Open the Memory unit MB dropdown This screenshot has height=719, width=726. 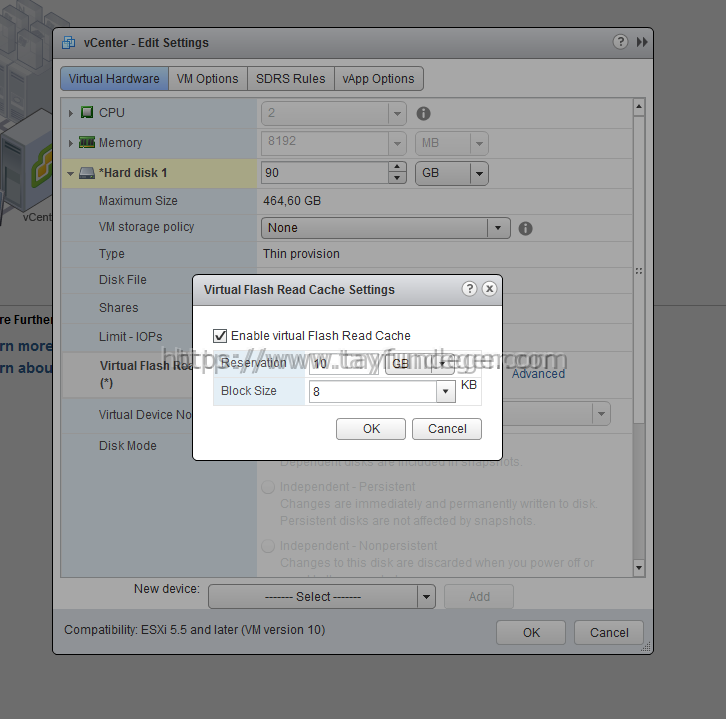coord(479,144)
